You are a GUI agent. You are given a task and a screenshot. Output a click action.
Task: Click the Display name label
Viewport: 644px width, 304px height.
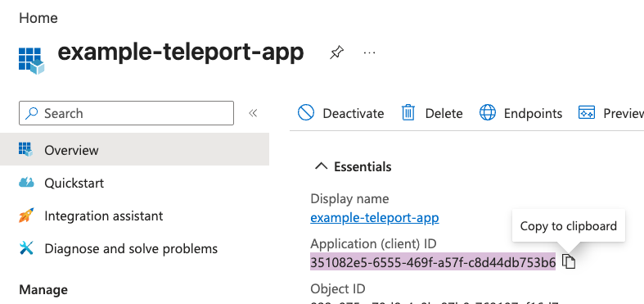point(349,198)
